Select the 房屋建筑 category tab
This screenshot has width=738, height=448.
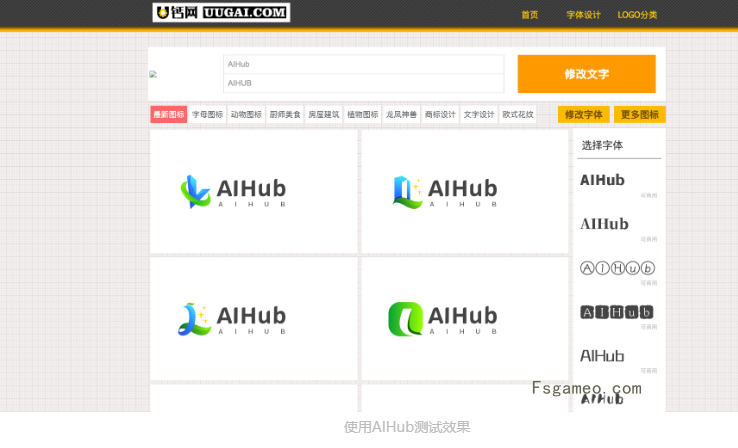(x=324, y=114)
